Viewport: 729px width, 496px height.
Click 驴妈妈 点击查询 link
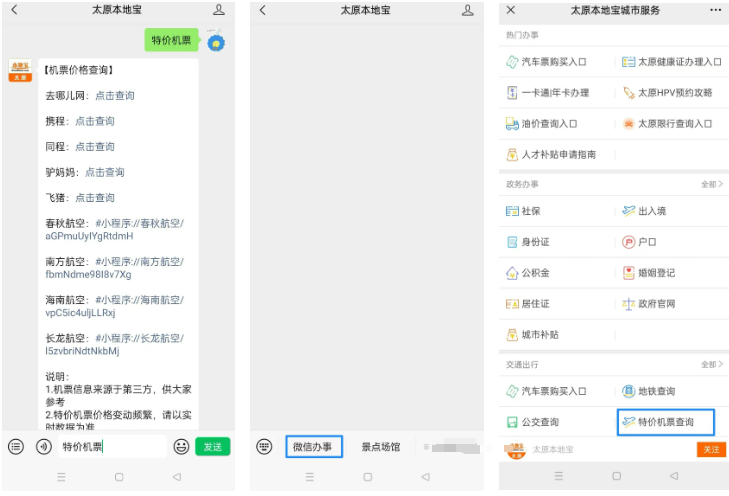pyautogui.click(x=105, y=172)
